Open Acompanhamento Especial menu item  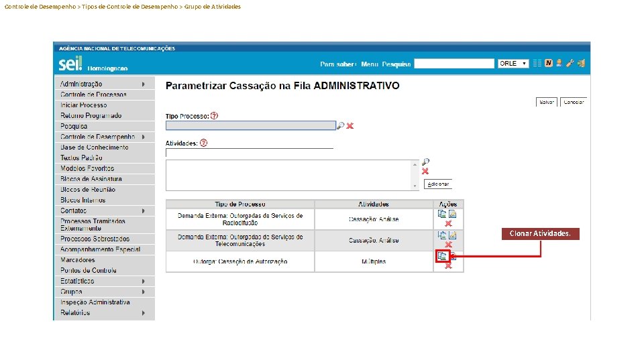[105, 249]
